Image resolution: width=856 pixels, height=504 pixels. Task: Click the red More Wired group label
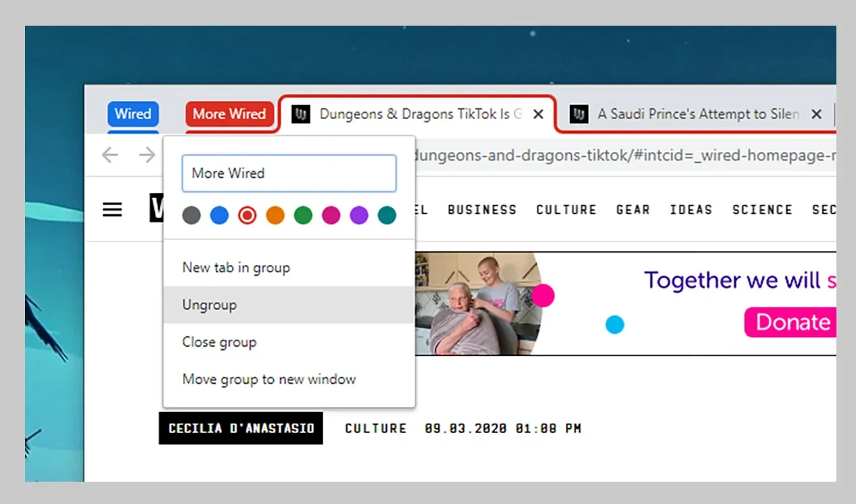(x=229, y=114)
